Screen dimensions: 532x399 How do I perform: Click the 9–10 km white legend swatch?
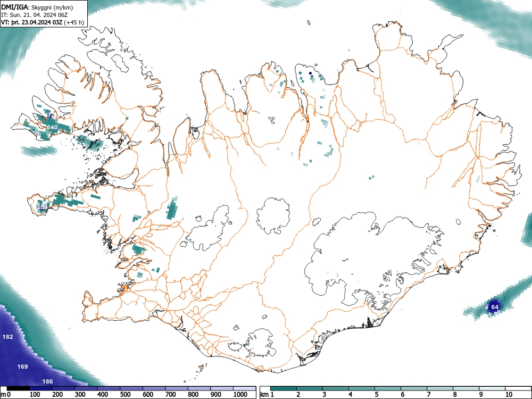[x=492, y=388]
